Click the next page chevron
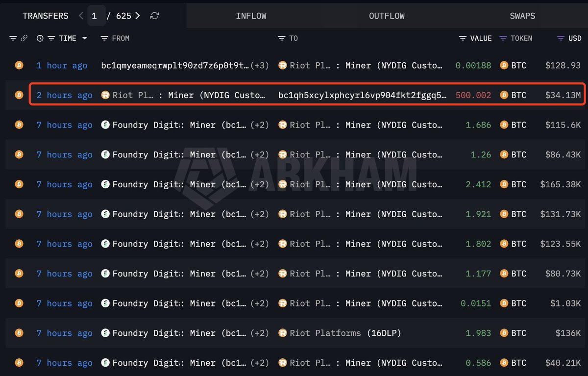This screenshot has height=376, width=588. tap(137, 16)
